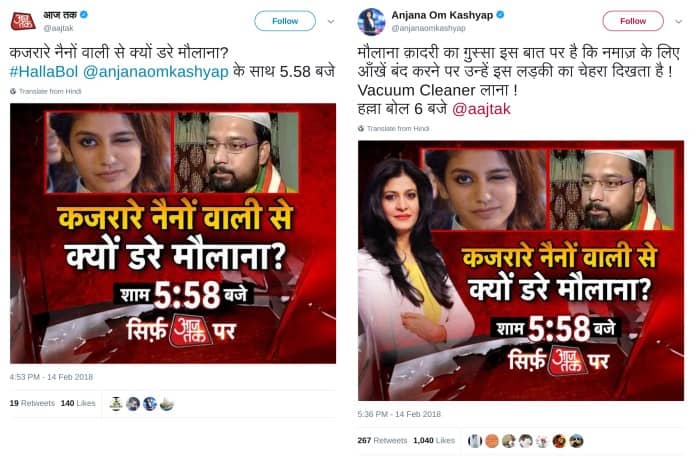This screenshot has height=458, width=696.
Task: Open the #HallaBol hashtag link
Action: 44,72
